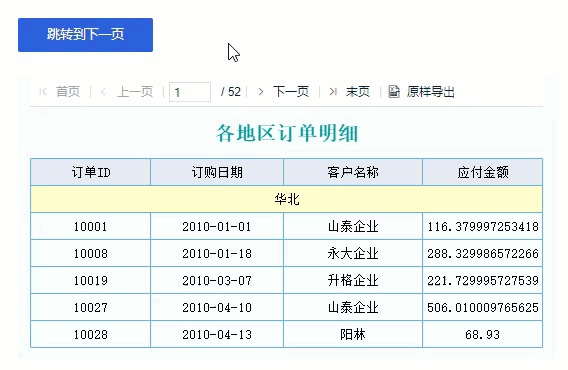Click date cell 2010-04-13
The height and width of the screenshot is (370, 568).
click(x=217, y=334)
